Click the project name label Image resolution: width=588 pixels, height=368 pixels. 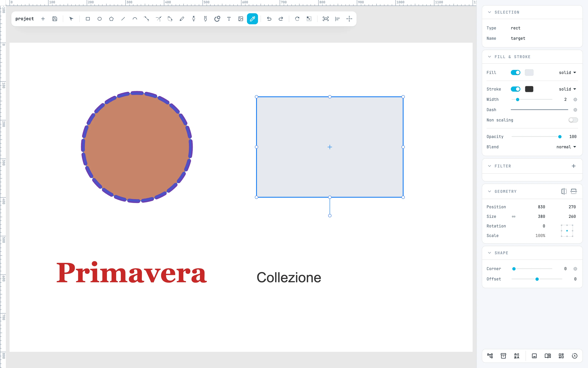(x=25, y=19)
